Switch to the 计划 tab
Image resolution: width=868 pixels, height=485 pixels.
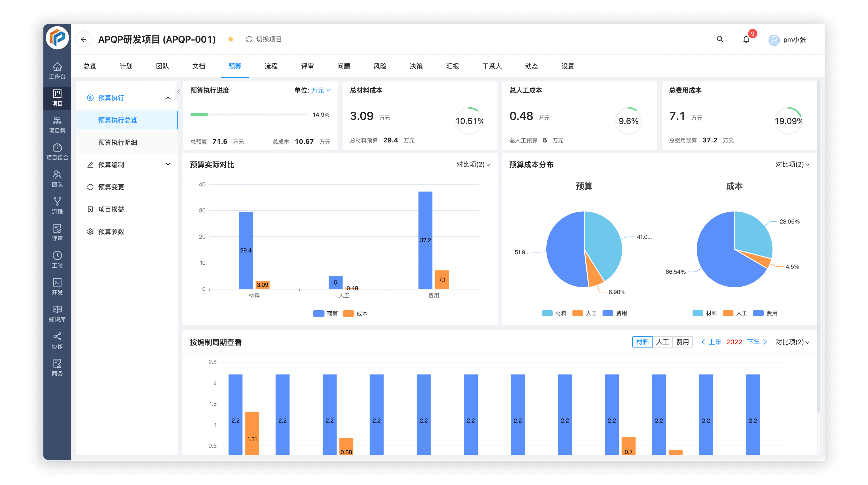click(126, 66)
